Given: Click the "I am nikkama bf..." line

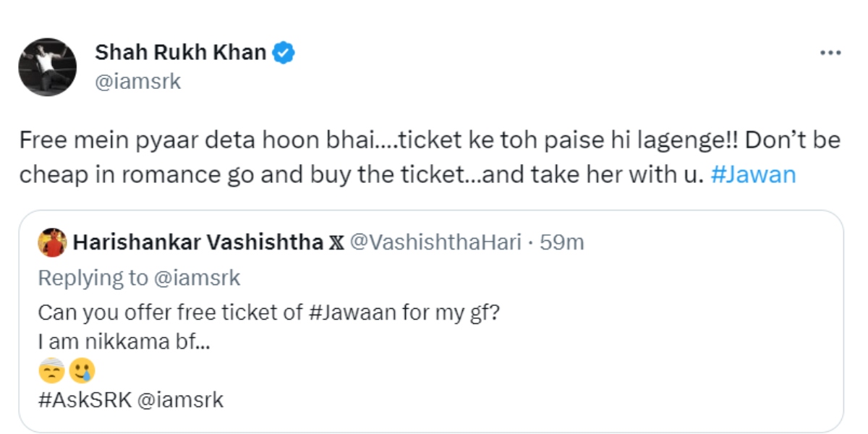Looking at the screenshot, I should pyautogui.click(x=124, y=342).
